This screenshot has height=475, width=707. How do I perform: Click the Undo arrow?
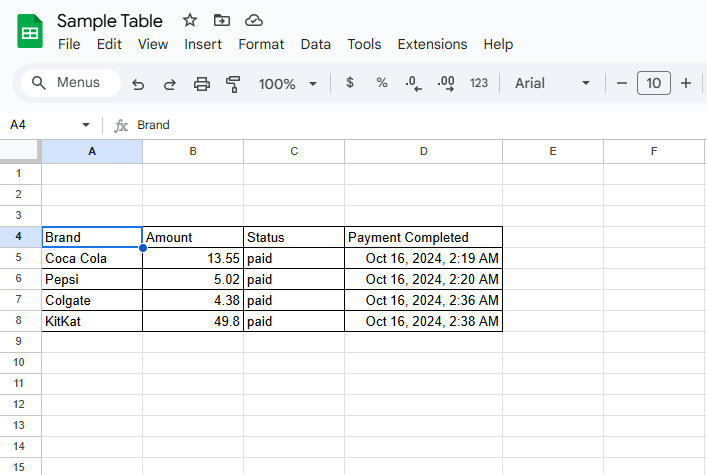click(138, 83)
